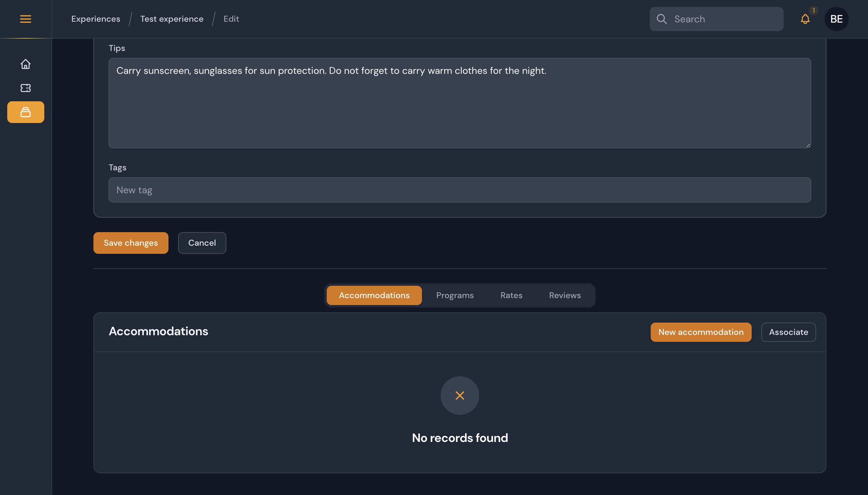The image size is (868, 495).
Task: Select the highlighted experiences sidebar icon
Action: pyautogui.click(x=26, y=112)
